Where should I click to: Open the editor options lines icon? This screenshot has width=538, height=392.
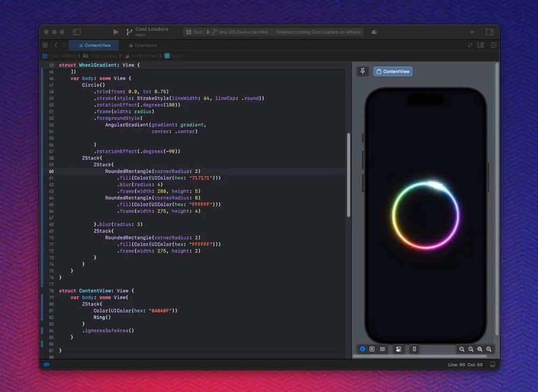[480, 45]
